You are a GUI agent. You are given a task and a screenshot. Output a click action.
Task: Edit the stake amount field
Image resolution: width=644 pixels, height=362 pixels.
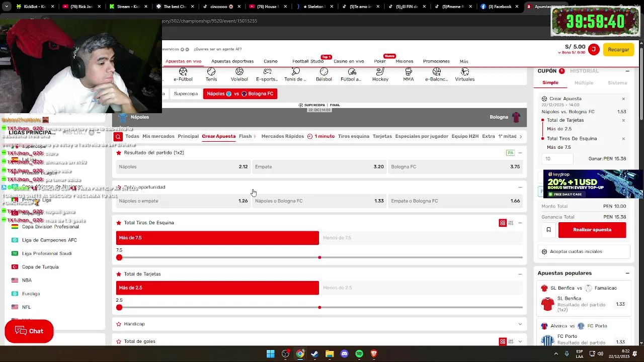click(557, 158)
